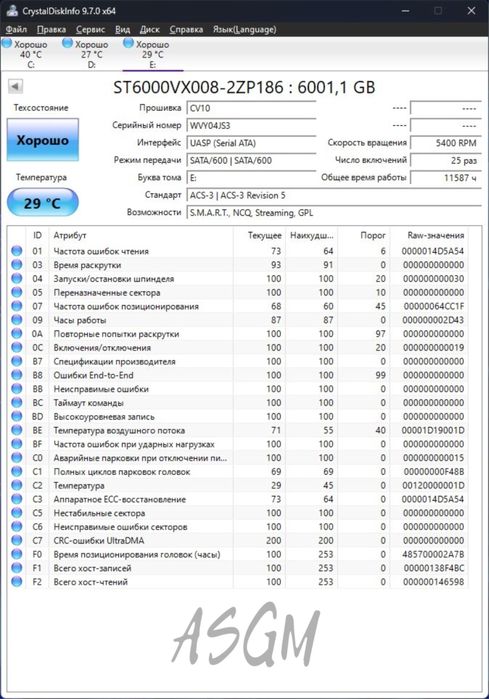Click the transfer mode field SATA/600
Image resolution: width=489 pixels, height=699 pixels.
[251, 160]
